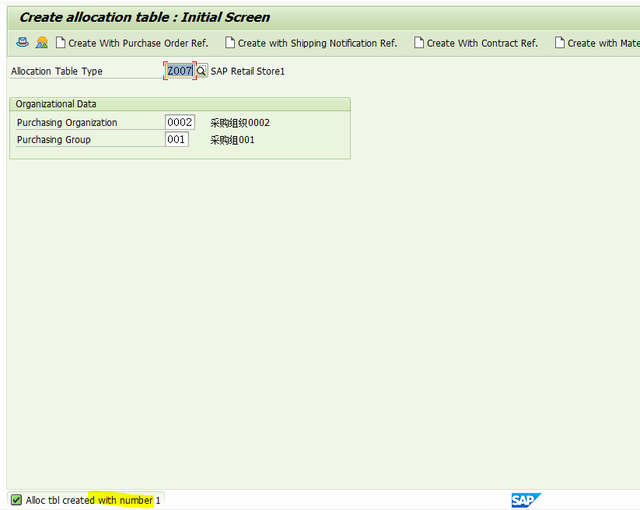The width and height of the screenshot is (640, 510).
Task: Click the 'Organizational Data' group header
Action: click(56, 104)
